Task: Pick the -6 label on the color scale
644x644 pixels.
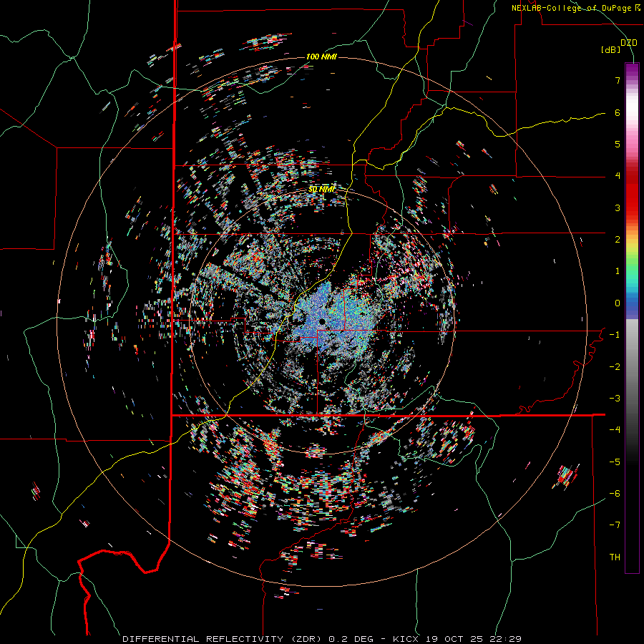Action: tap(615, 494)
